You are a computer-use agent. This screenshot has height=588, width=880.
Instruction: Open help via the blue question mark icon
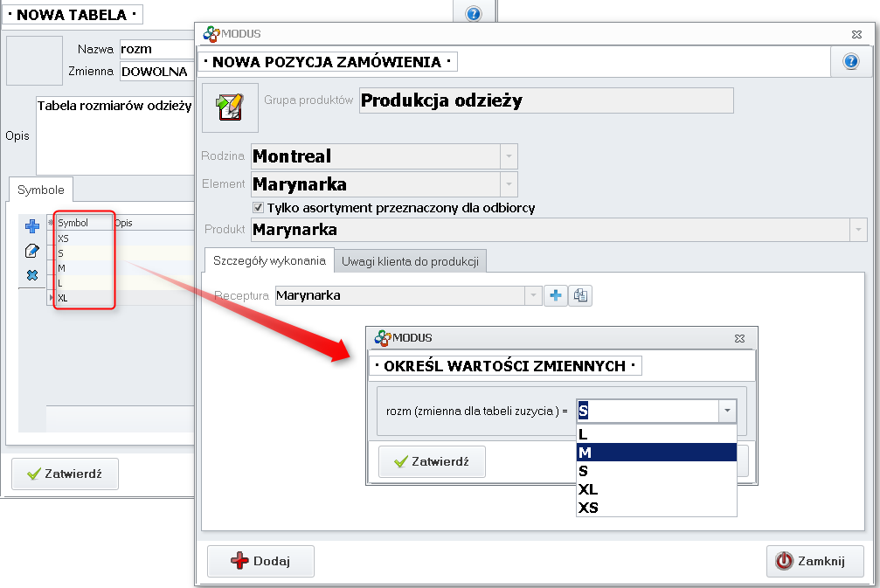849,61
